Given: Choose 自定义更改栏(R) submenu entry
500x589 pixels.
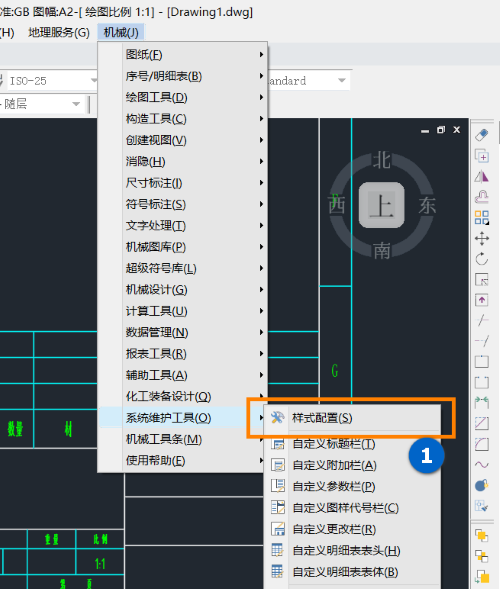Looking at the screenshot, I should [x=352, y=529].
